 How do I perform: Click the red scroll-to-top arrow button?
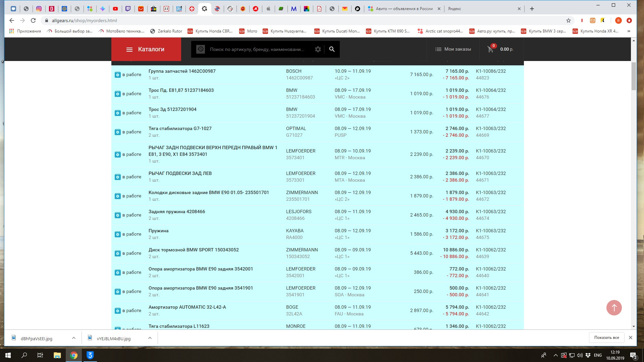pos(614,307)
